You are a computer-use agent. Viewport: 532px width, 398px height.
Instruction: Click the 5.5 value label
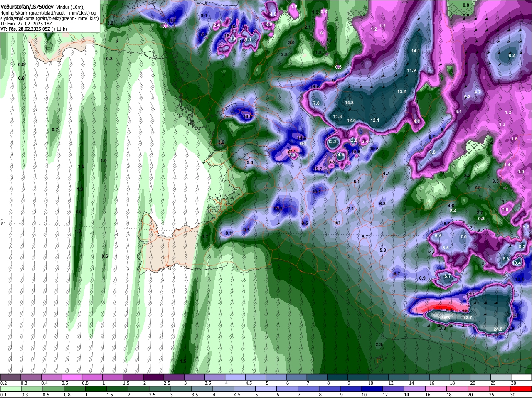(446, 248)
